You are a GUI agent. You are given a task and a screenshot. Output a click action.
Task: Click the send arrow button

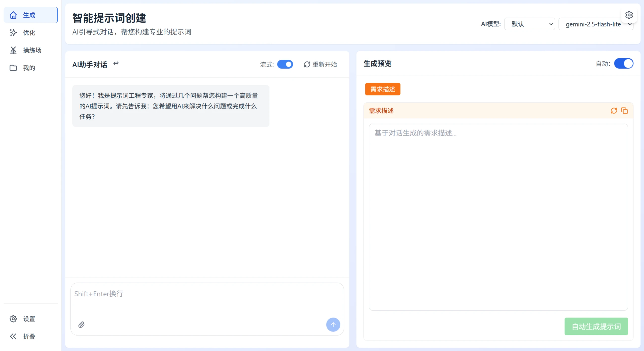tap(333, 325)
